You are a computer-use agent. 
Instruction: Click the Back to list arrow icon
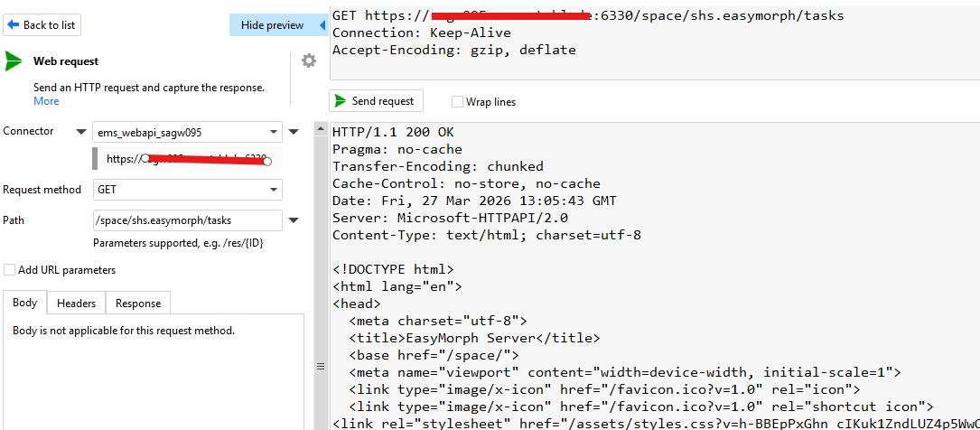[14, 25]
